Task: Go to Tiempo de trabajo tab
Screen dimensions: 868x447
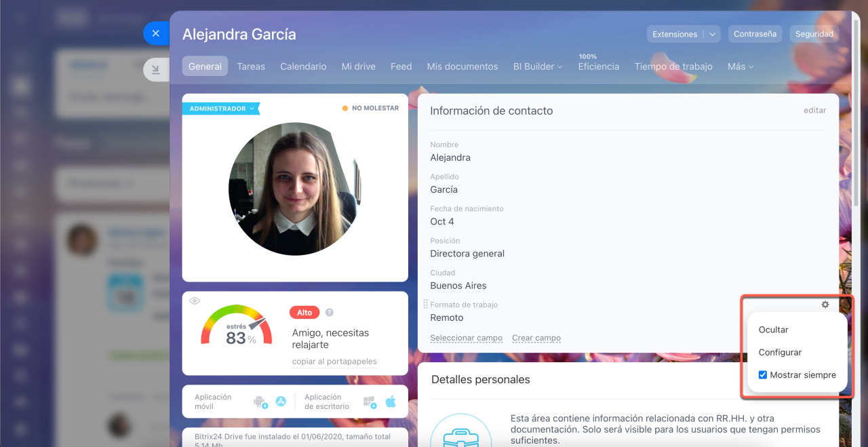Action: coord(673,66)
